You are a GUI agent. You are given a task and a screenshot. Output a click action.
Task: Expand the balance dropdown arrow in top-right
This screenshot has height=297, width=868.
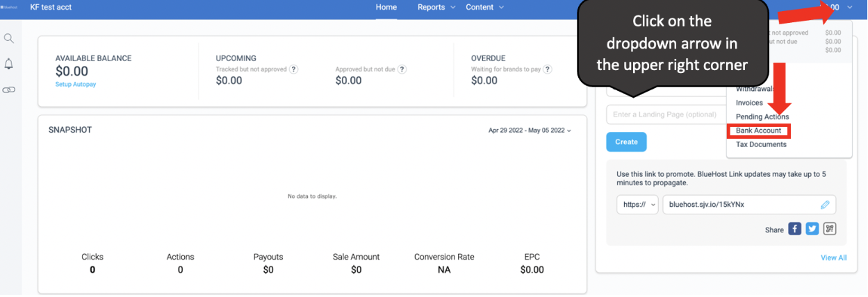point(850,8)
